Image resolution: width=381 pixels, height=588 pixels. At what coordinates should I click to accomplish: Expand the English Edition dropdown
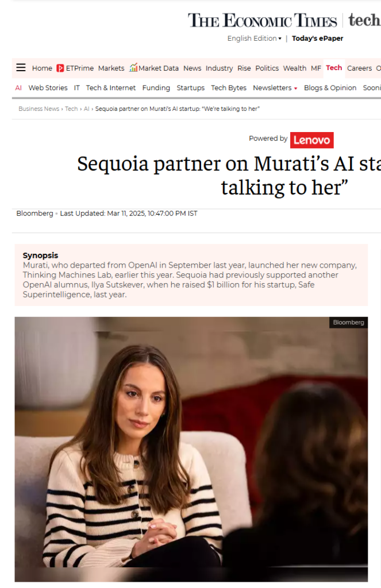254,38
